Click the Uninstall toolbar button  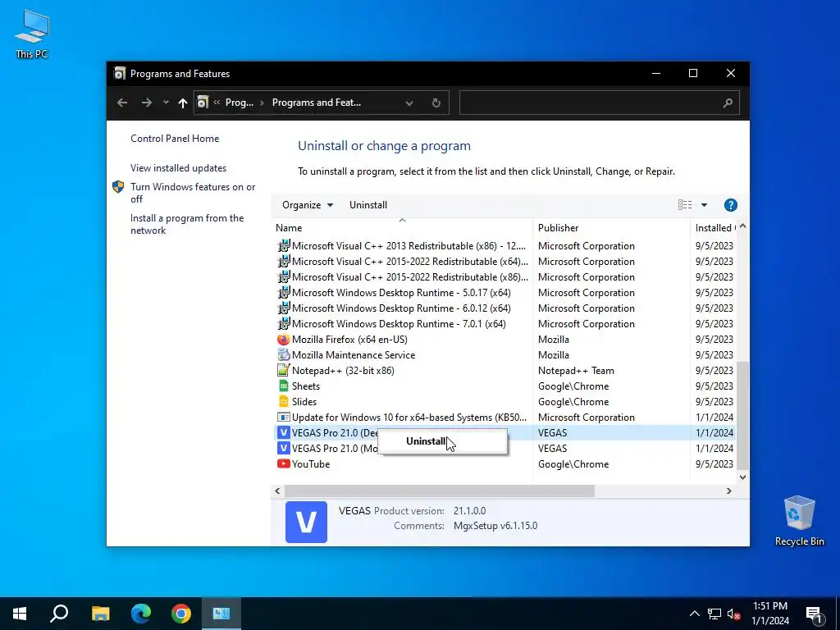(368, 204)
